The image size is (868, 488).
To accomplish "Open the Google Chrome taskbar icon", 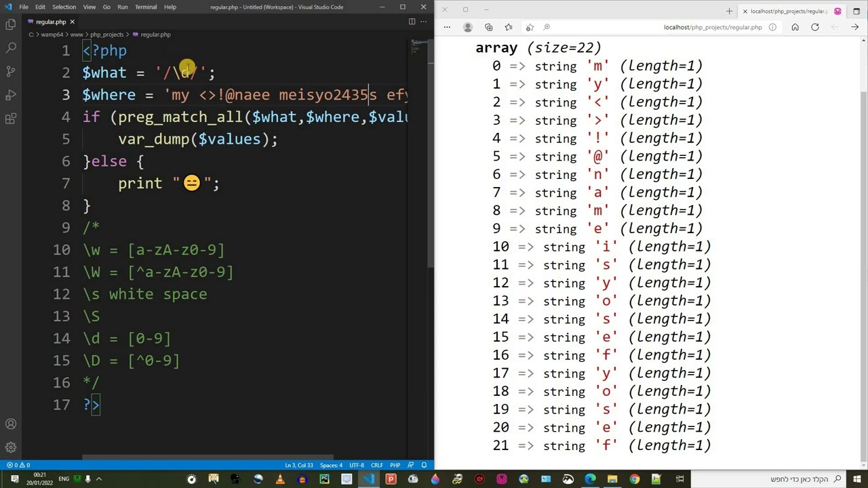I will pyautogui.click(x=634, y=479).
